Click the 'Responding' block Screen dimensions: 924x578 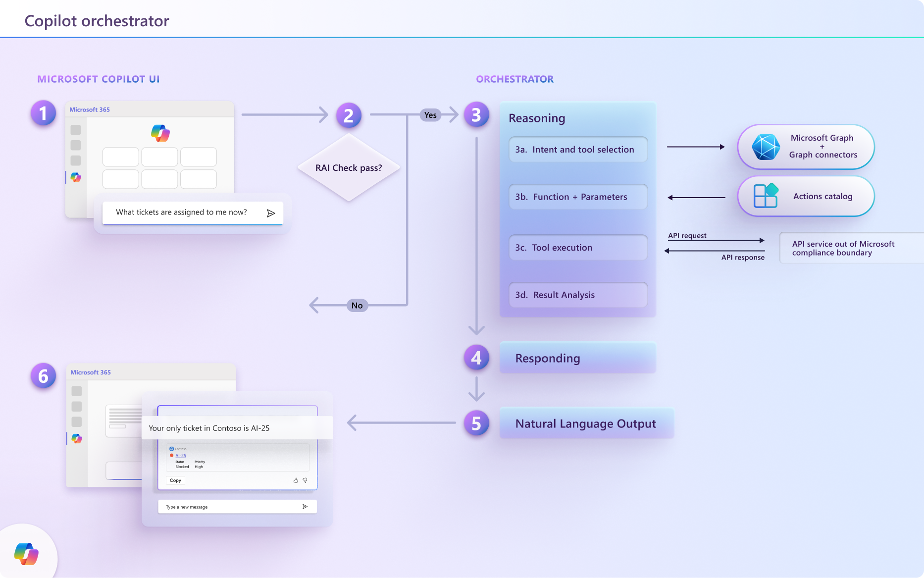(578, 358)
